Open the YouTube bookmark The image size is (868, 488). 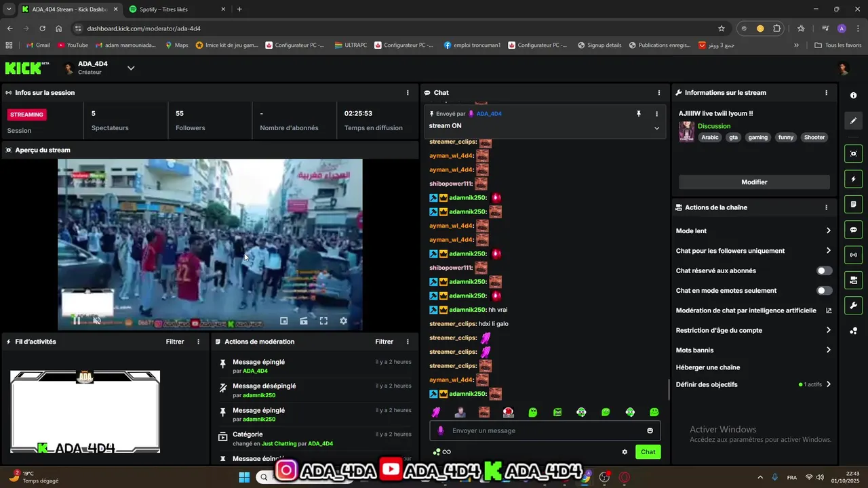tap(73, 45)
